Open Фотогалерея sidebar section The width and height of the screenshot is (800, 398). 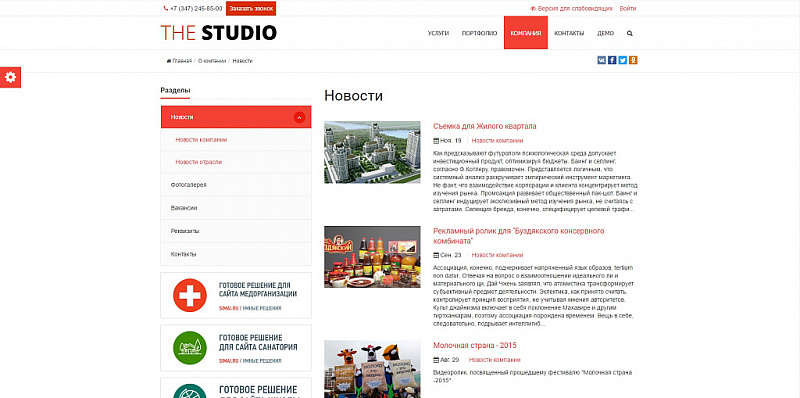236,185
